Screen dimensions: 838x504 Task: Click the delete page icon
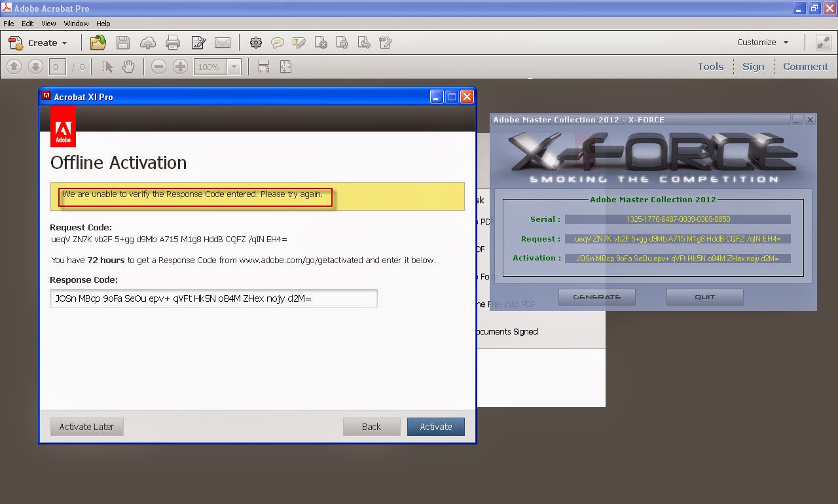[x=321, y=43]
